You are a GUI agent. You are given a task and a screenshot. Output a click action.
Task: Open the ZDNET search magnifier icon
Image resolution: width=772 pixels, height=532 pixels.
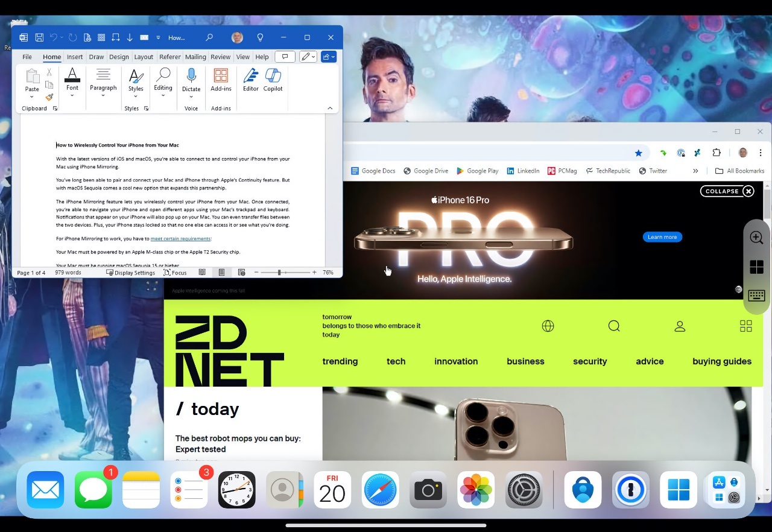tap(614, 326)
